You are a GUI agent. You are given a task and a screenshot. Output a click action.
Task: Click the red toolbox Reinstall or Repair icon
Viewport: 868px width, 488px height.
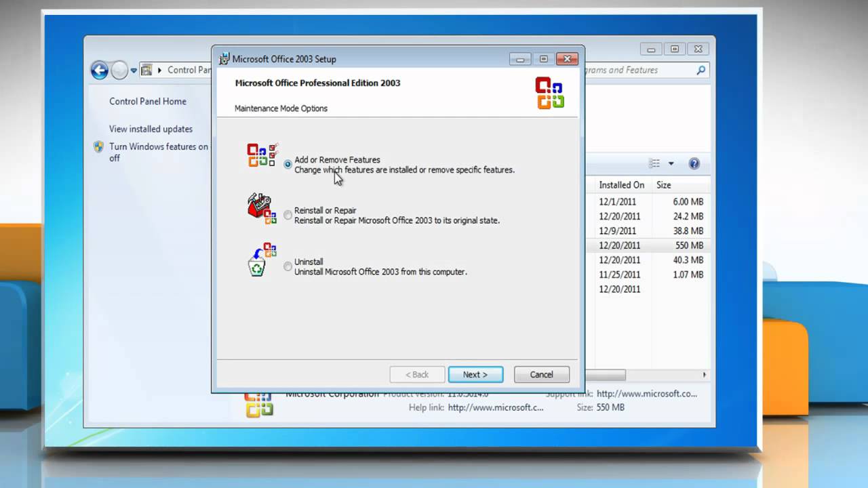262,208
